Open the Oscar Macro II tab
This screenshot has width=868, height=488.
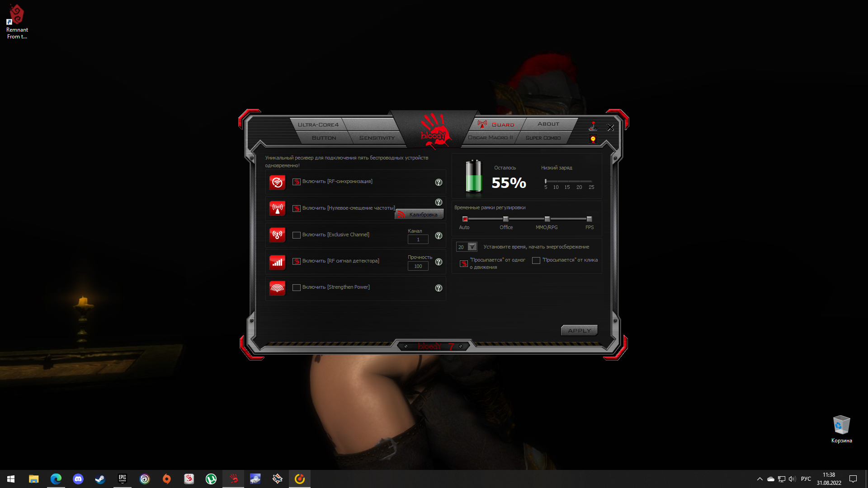pyautogui.click(x=490, y=137)
